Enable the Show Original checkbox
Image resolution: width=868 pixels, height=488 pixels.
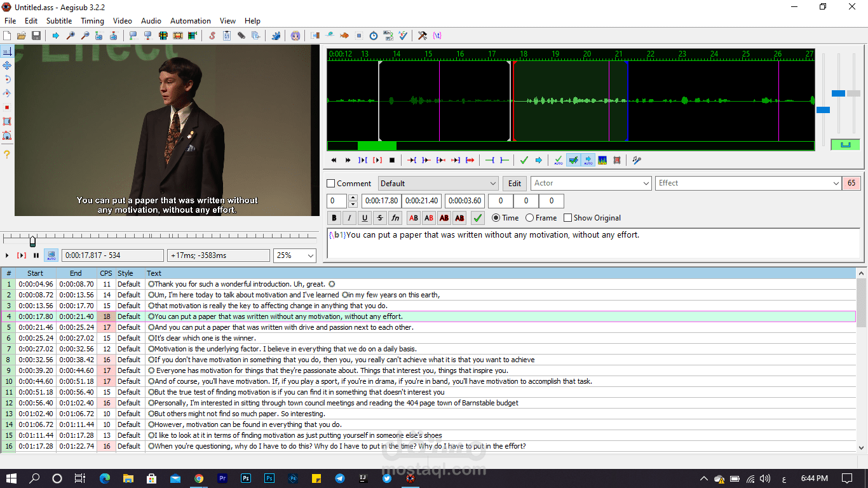[x=567, y=218]
